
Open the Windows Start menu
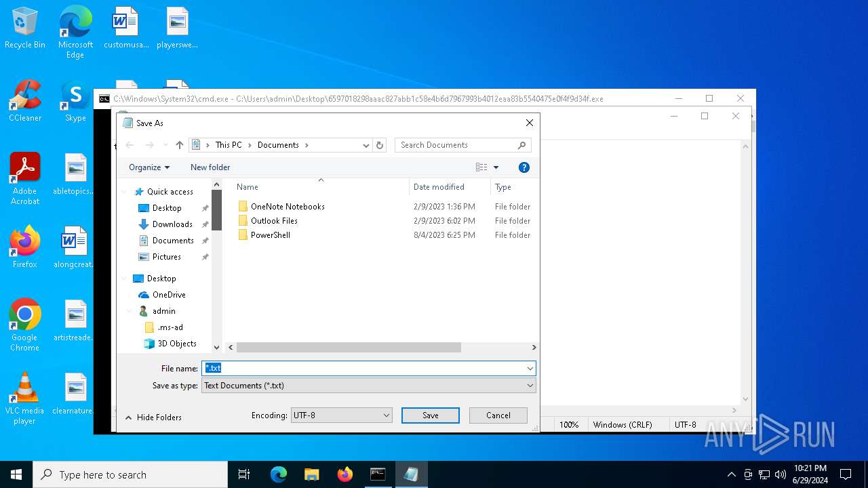[x=16, y=474]
